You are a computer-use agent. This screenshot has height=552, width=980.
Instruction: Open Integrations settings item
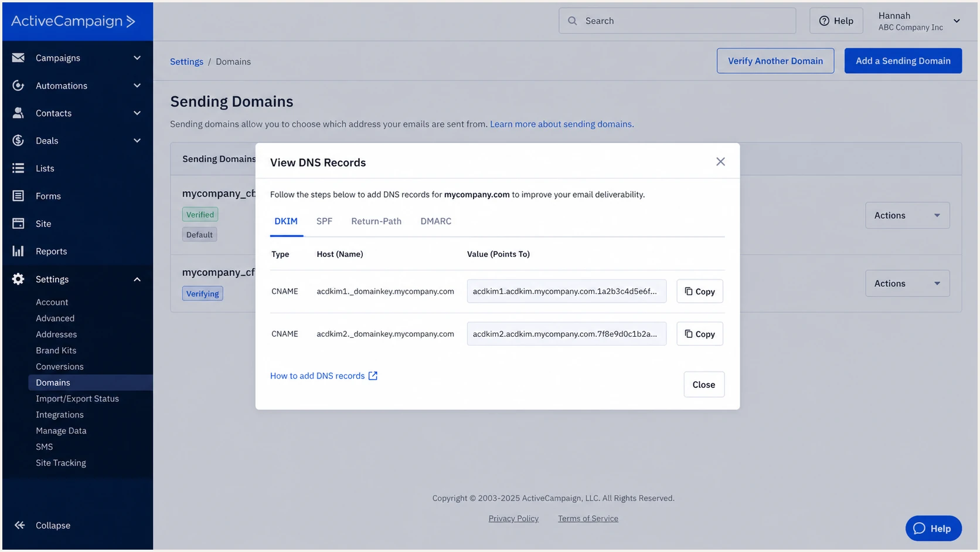pyautogui.click(x=60, y=415)
